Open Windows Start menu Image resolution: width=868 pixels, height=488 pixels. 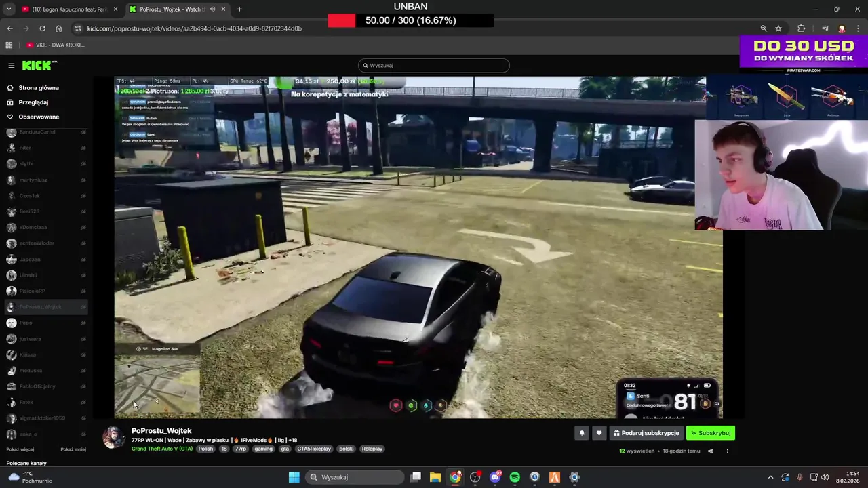click(294, 477)
